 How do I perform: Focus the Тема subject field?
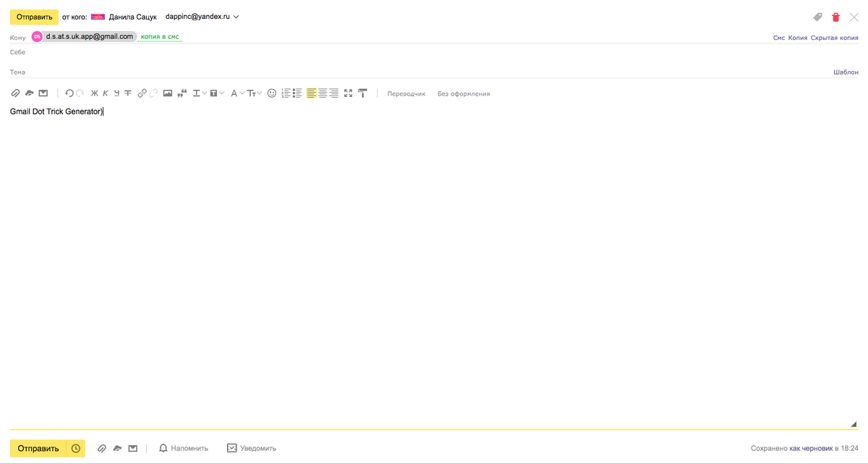(427, 72)
